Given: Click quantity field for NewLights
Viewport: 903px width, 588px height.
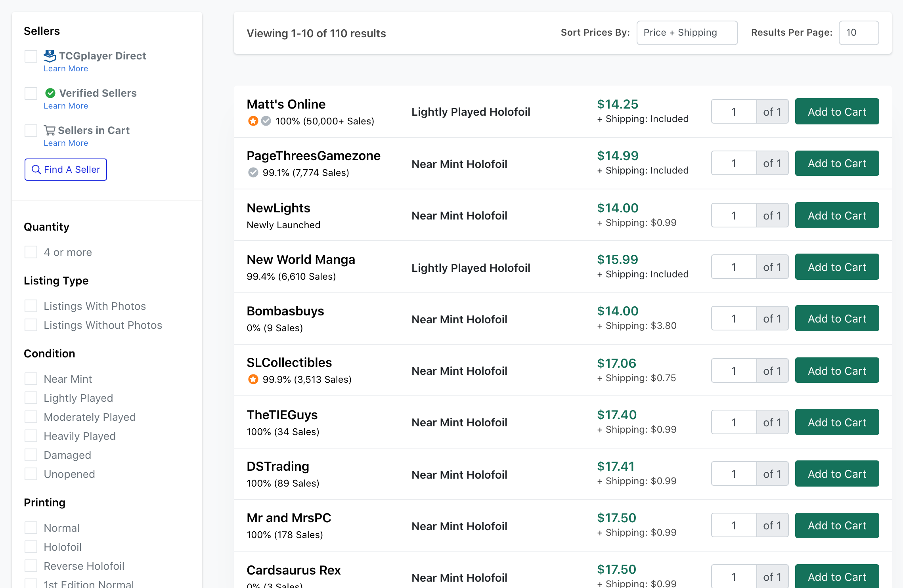Looking at the screenshot, I should click(734, 216).
